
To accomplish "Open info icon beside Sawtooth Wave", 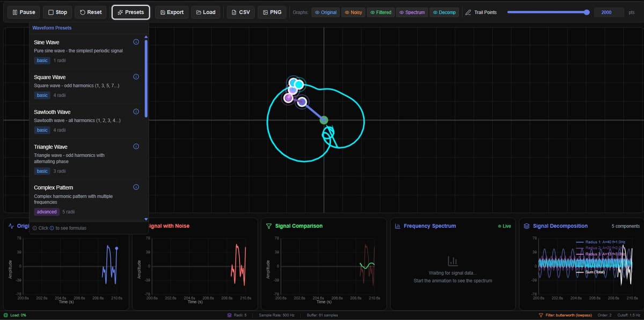I will [136, 112].
